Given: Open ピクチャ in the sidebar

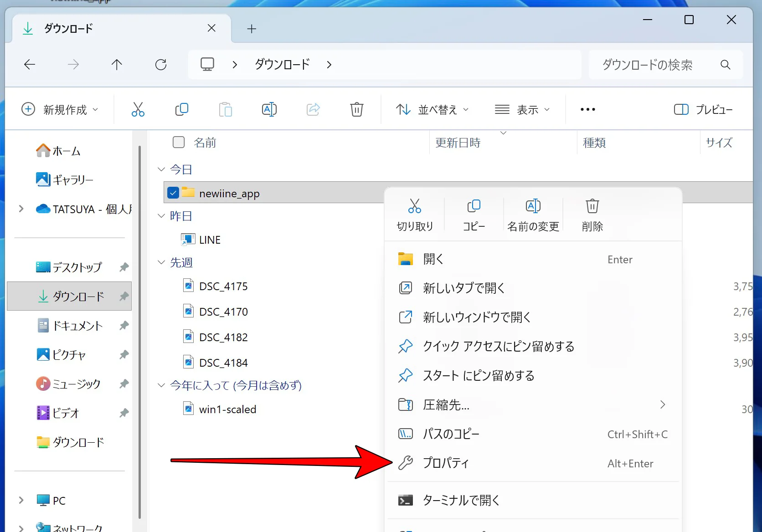Looking at the screenshot, I should coord(61,354).
